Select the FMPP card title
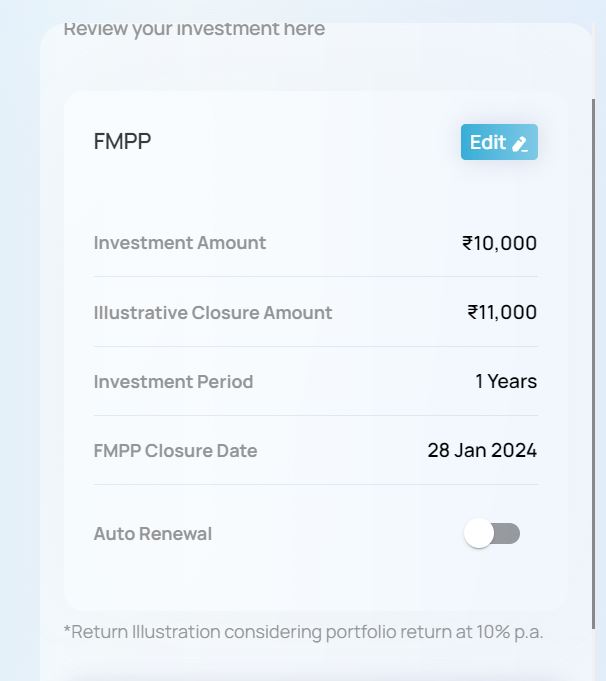This screenshot has width=606, height=681. pyautogui.click(x=123, y=141)
